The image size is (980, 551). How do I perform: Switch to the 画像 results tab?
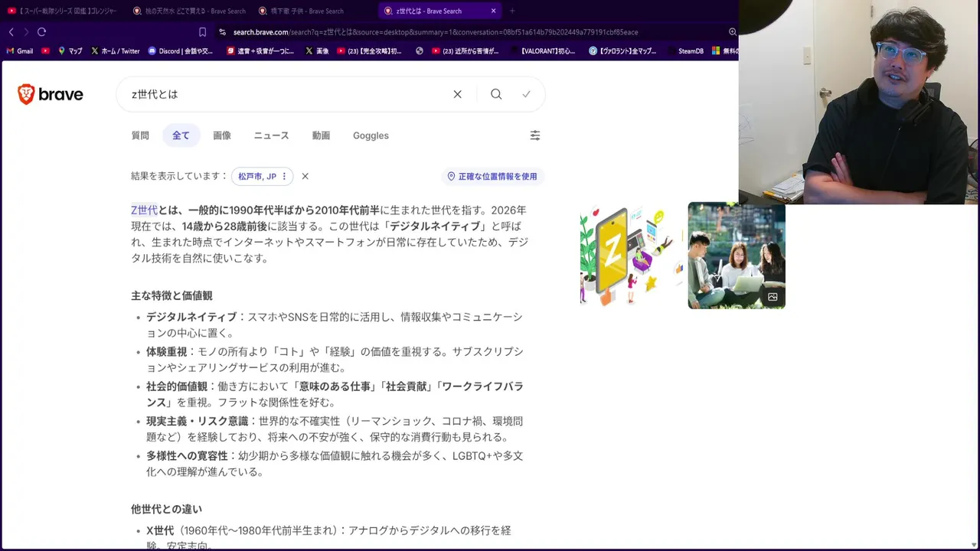tap(222, 135)
